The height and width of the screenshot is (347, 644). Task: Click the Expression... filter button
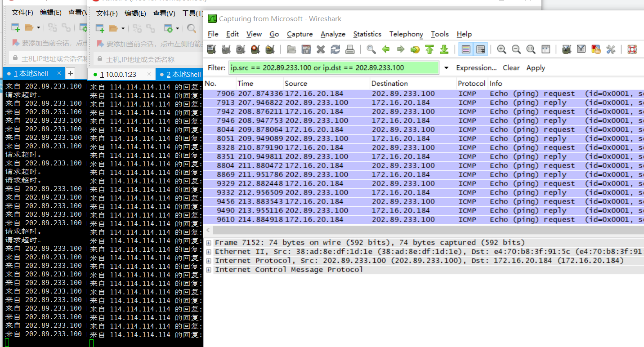coord(476,68)
